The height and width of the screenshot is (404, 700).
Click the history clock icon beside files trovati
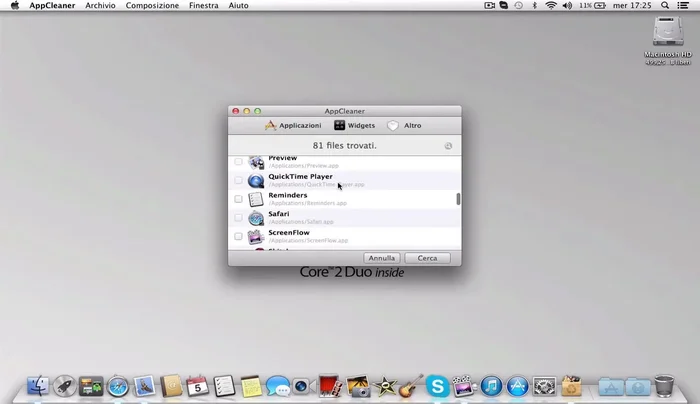click(448, 146)
